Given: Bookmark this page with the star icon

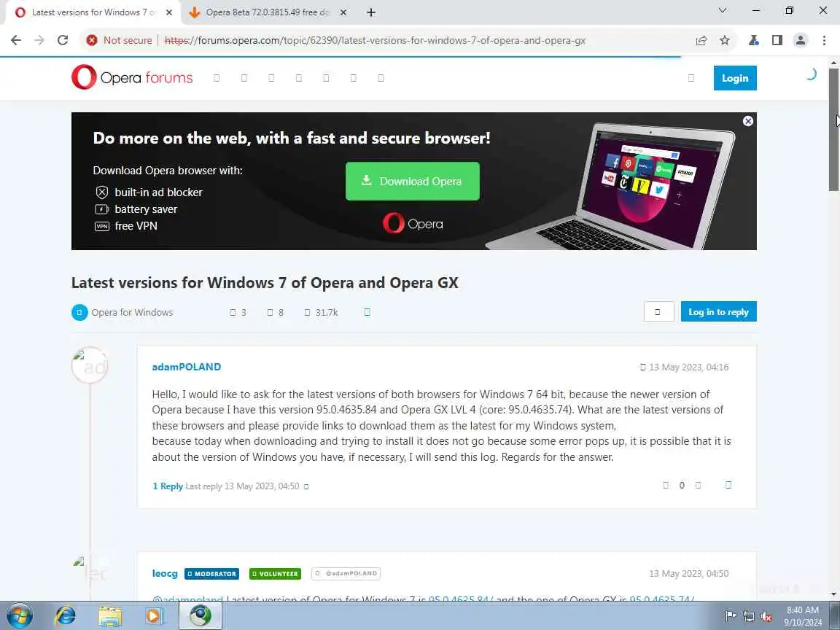Looking at the screenshot, I should (725, 40).
